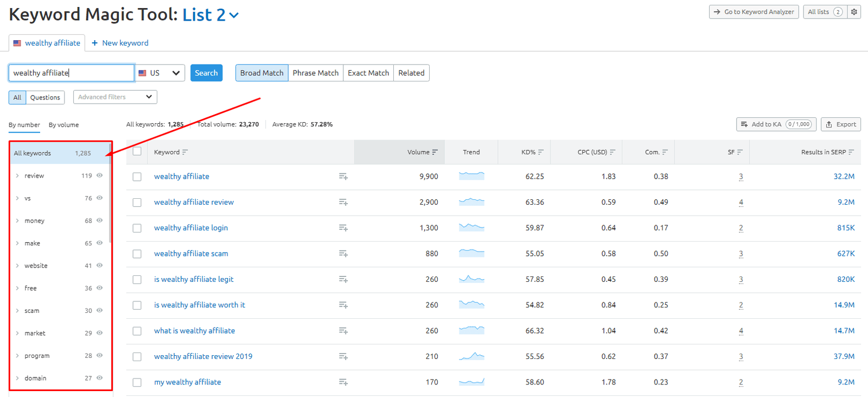Expand the 'scam' keyword group

(x=17, y=311)
